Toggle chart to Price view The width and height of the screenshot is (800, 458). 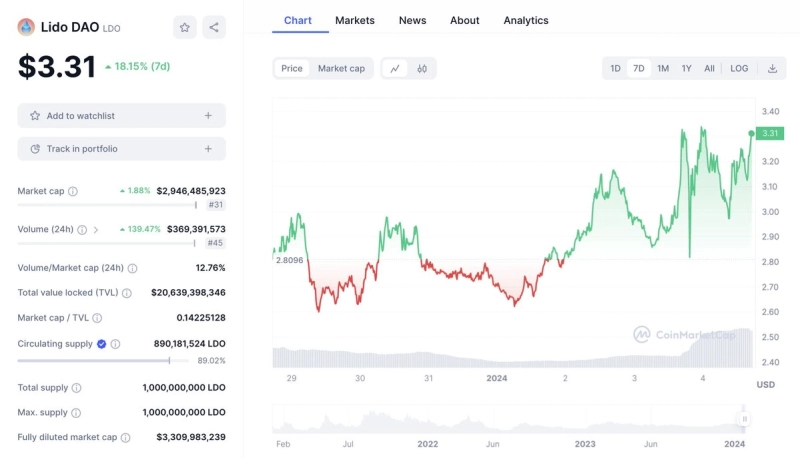click(x=292, y=69)
